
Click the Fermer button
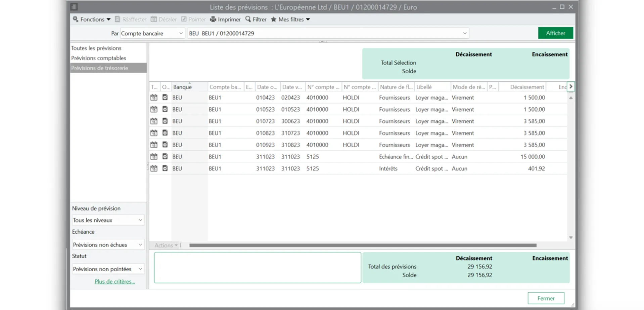(x=546, y=298)
